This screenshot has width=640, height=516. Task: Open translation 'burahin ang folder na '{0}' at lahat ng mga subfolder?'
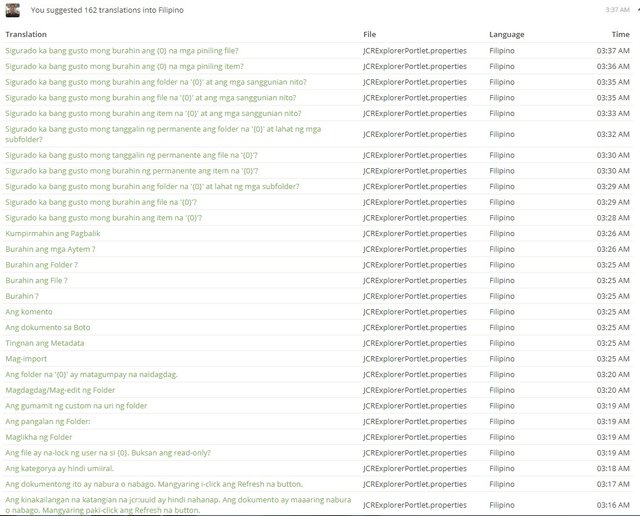pyautogui.click(x=152, y=186)
